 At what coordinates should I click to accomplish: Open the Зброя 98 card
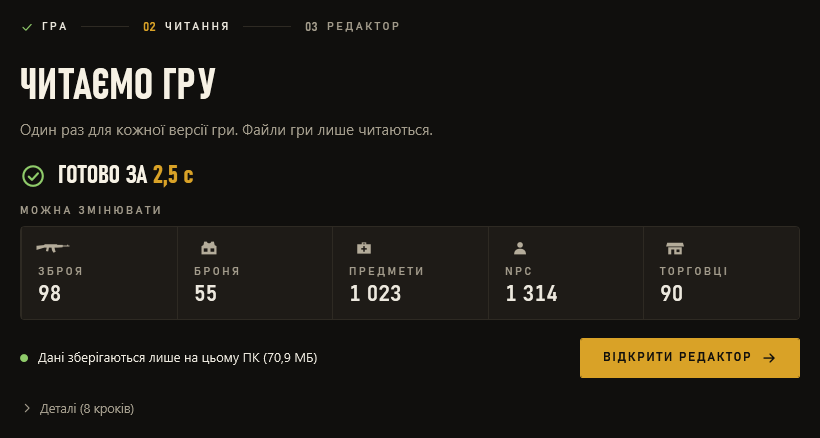tap(99, 273)
